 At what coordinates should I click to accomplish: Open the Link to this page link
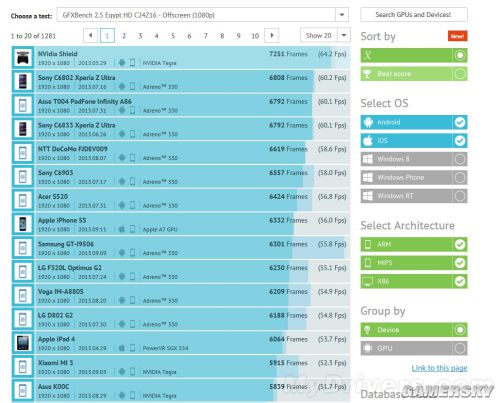[x=439, y=368]
